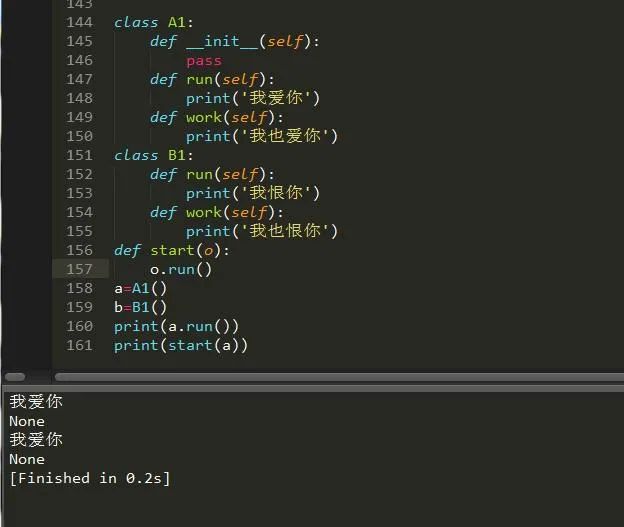Click line number 152 in the gutter
The image size is (624, 527).
[x=80, y=174]
